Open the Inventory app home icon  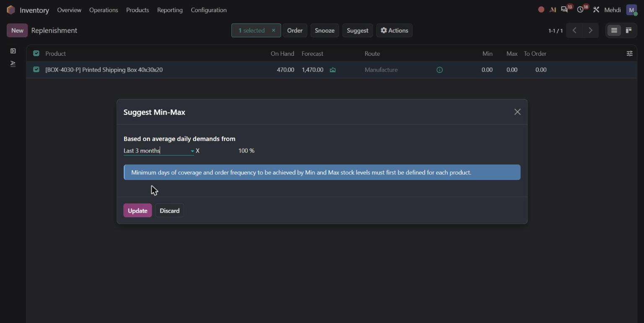[x=11, y=10]
